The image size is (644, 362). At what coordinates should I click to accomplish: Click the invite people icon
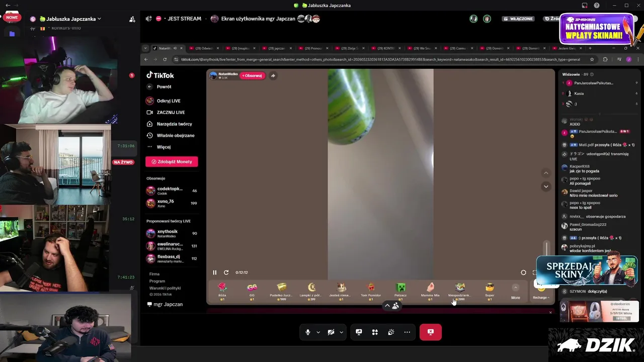[x=132, y=19]
